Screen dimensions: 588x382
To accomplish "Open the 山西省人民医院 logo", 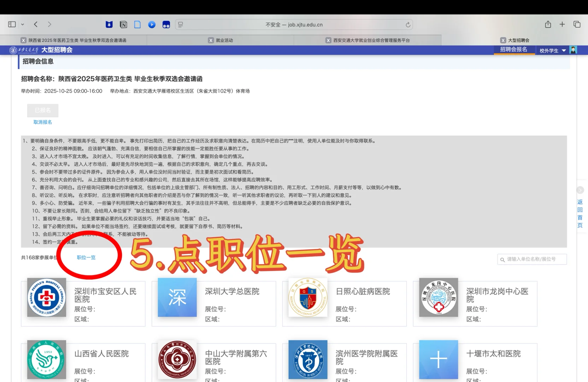I will point(47,359).
